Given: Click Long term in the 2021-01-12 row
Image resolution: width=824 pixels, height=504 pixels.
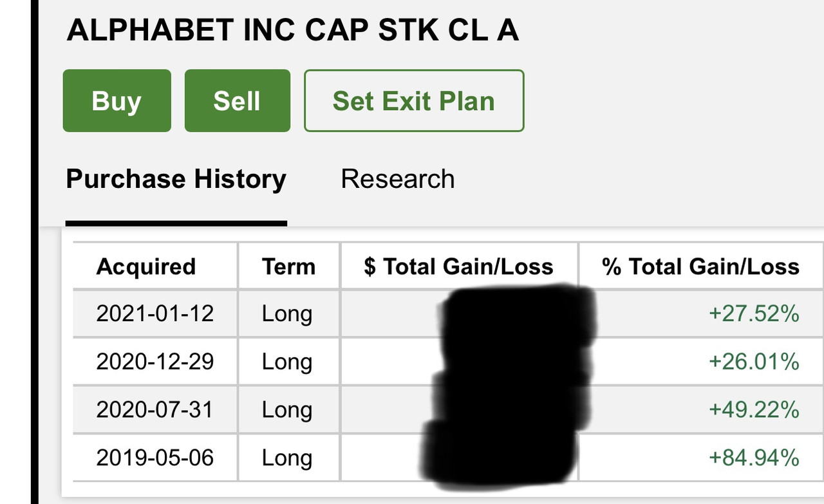Looking at the screenshot, I should (287, 313).
